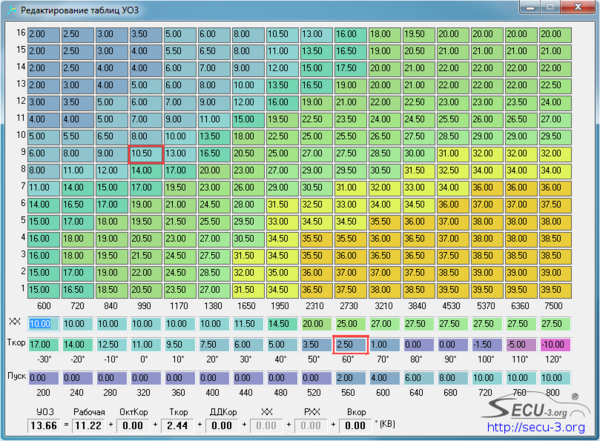This screenshot has height=441, width=600.
Task: Click the УОЗ result field showing 13.66
Action: [x=44, y=425]
